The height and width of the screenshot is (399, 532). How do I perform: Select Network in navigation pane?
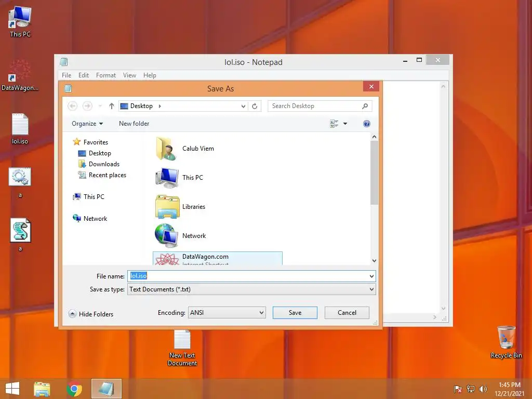click(90, 219)
